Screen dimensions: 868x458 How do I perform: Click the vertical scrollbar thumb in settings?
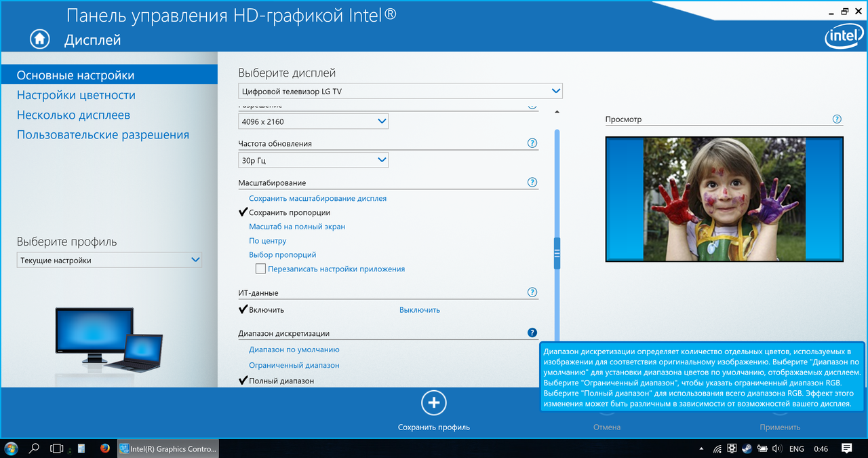pos(557,252)
